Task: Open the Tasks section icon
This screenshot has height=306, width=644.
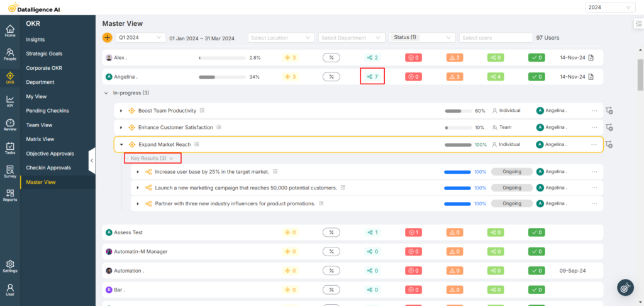Action: tap(10, 148)
